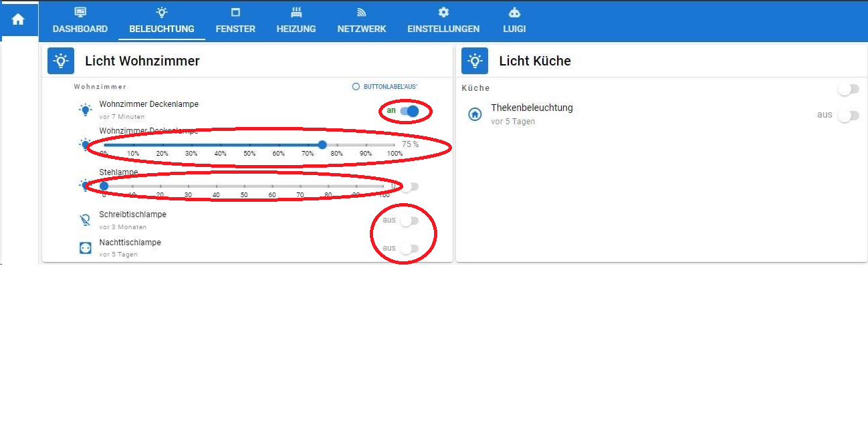Click the 'vor 3 Monaten' timestamp

[123, 227]
